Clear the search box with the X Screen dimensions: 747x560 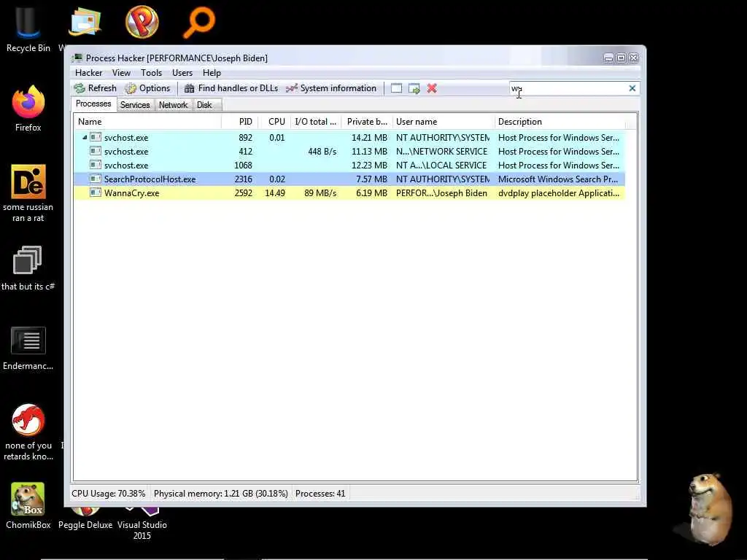(632, 88)
